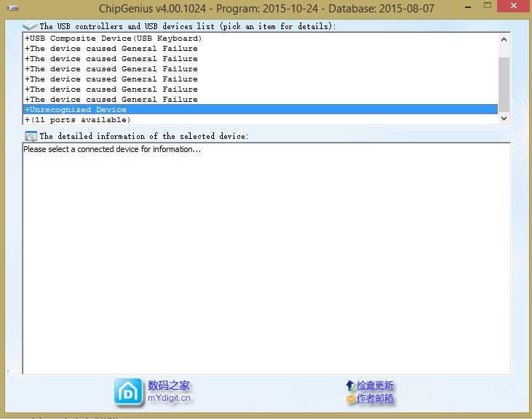This screenshot has height=419, width=532.
Task: Open the mYdigit.cn website link
Action: point(169,398)
